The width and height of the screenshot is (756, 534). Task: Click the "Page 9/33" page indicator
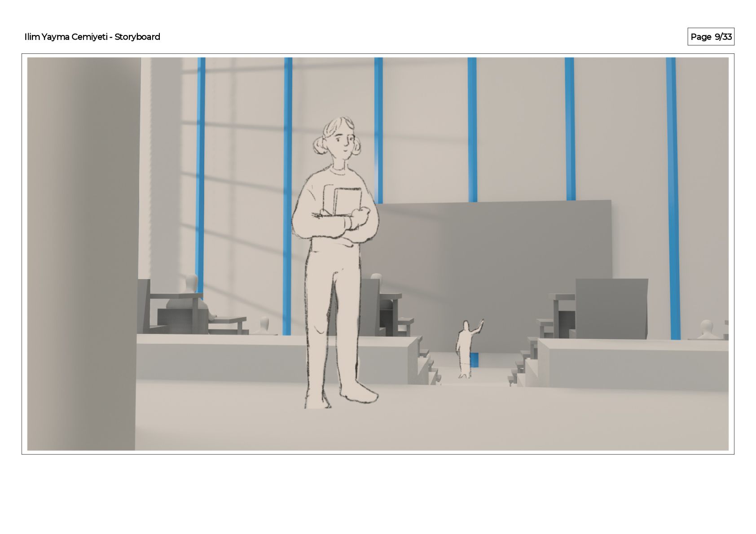click(711, 37)
